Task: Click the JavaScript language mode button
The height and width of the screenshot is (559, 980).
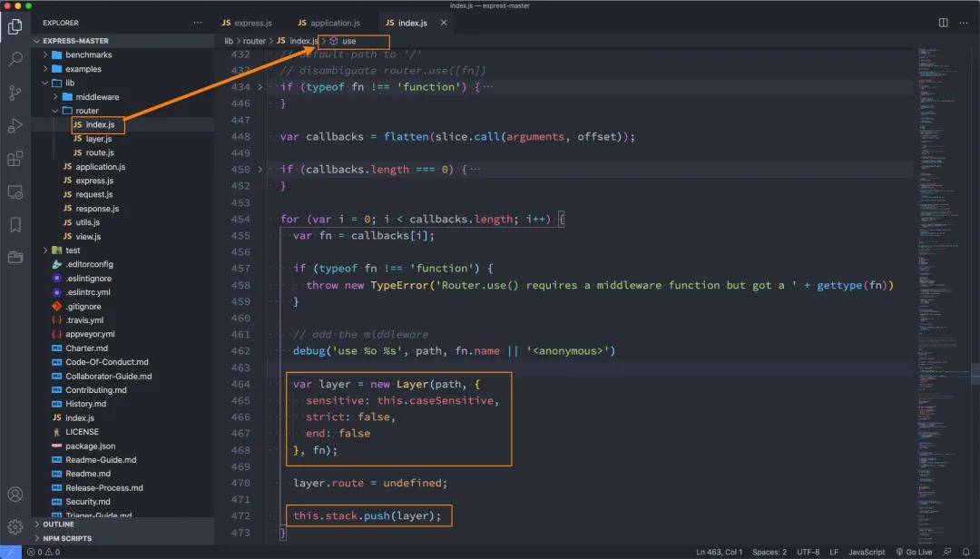Action: pos(867,552)
